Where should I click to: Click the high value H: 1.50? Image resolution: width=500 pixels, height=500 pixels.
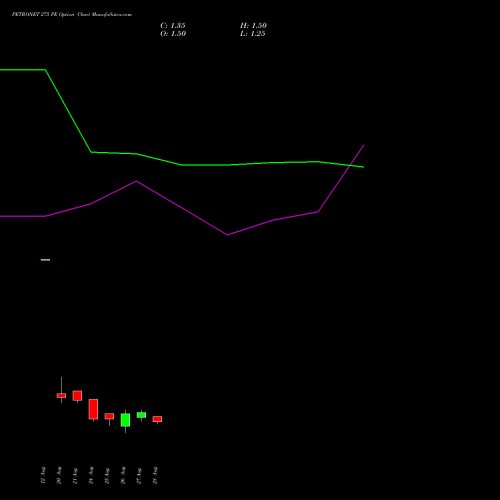click(x=253, y=26)
